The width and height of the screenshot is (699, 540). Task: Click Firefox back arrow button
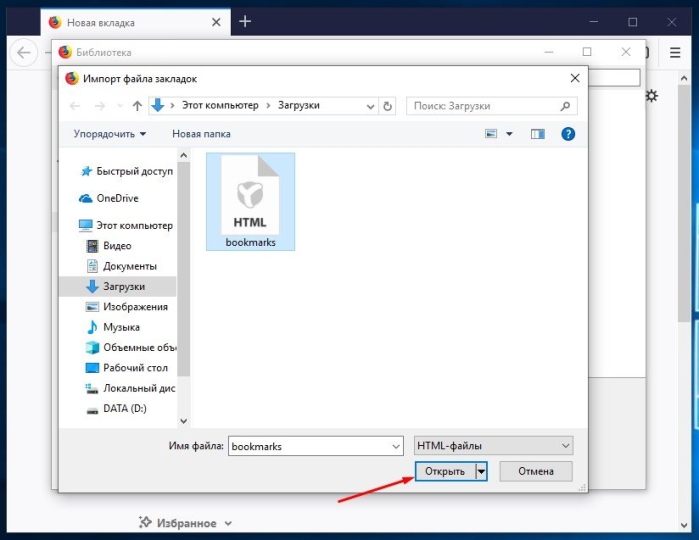pyautogui.click(x=23, y=53)
